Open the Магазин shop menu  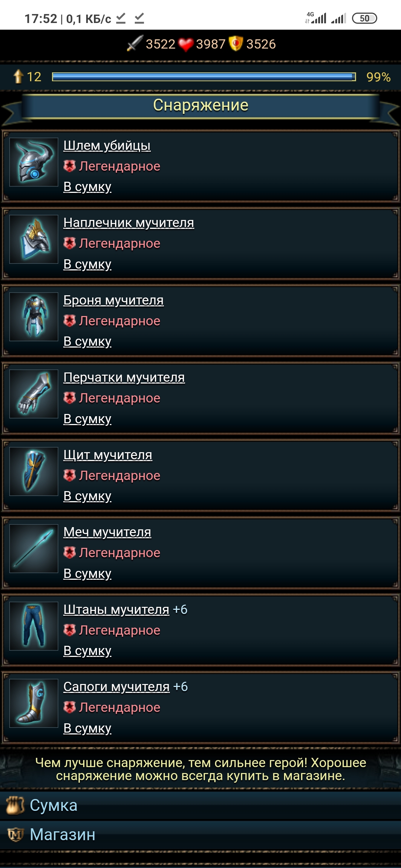coord(200,835)
